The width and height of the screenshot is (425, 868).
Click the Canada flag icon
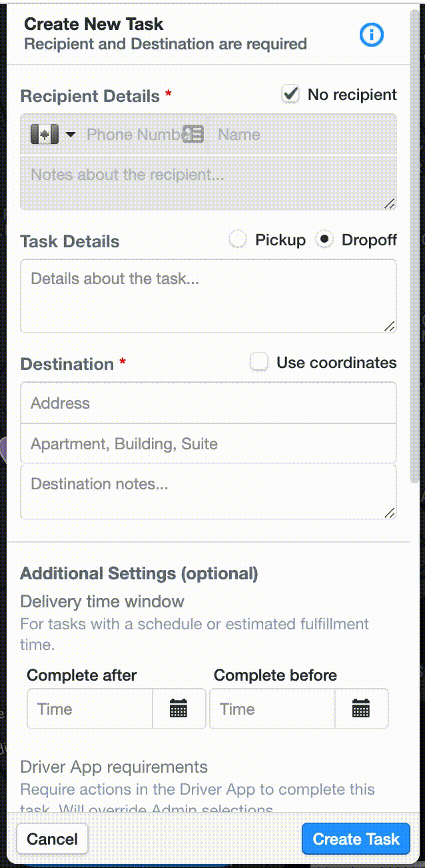[x=45, y=134]
